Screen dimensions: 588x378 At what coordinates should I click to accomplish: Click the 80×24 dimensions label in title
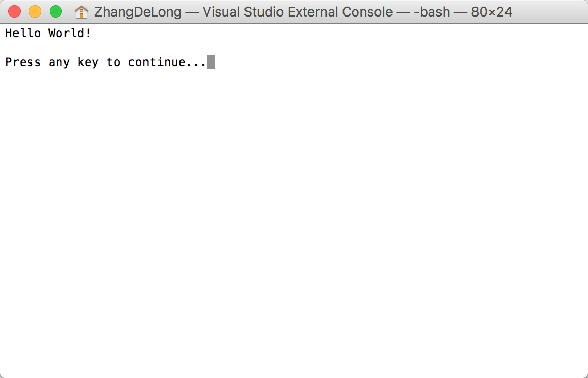pos(492,12)
